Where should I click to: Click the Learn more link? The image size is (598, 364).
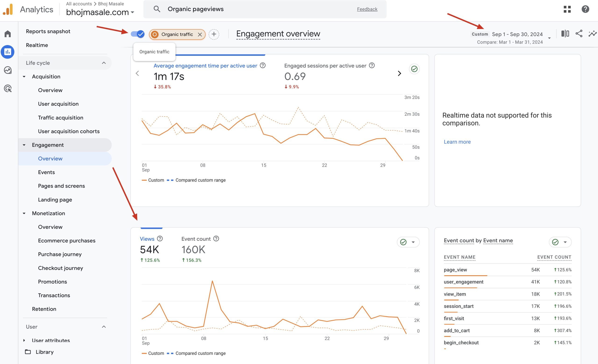[457, 142]
